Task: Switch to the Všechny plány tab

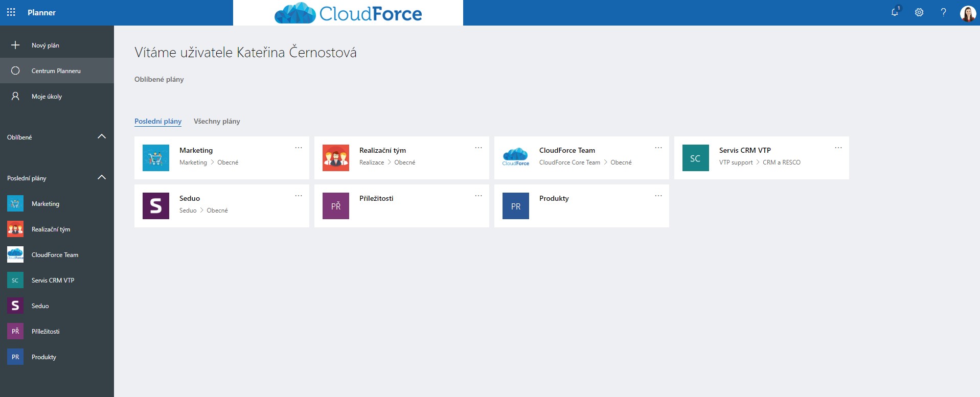Action: tap(217, 121)
